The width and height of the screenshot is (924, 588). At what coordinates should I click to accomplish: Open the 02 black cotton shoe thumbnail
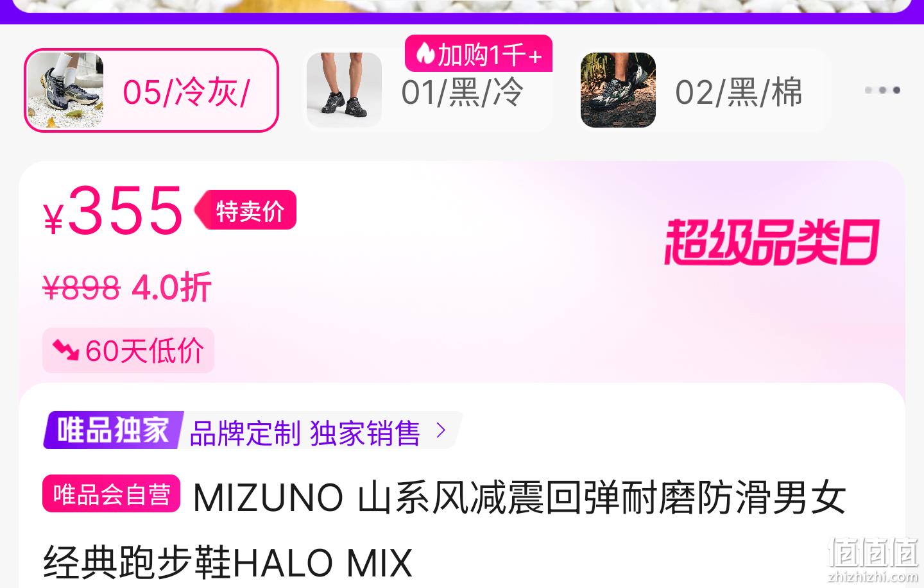[x=618, y=90]
